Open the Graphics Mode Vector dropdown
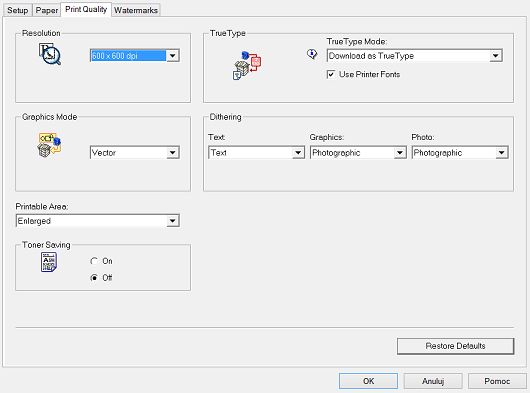This screenshot has width=530, height=393. 135,153
